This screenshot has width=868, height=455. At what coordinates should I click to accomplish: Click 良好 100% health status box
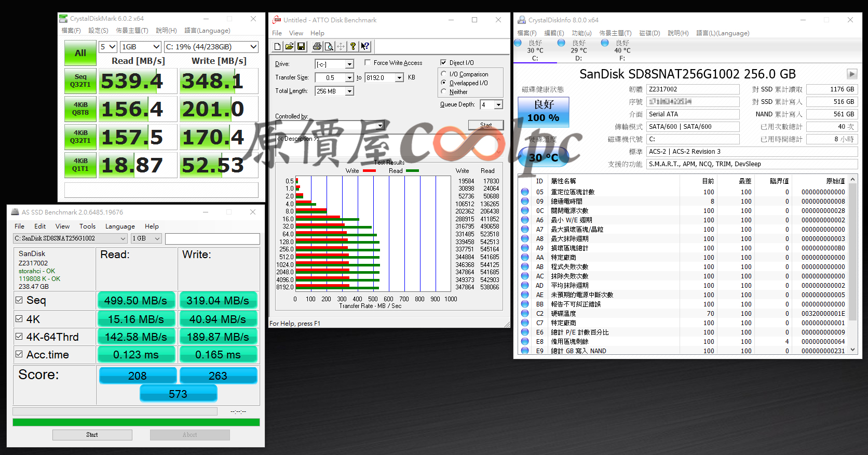pos(544,112)
